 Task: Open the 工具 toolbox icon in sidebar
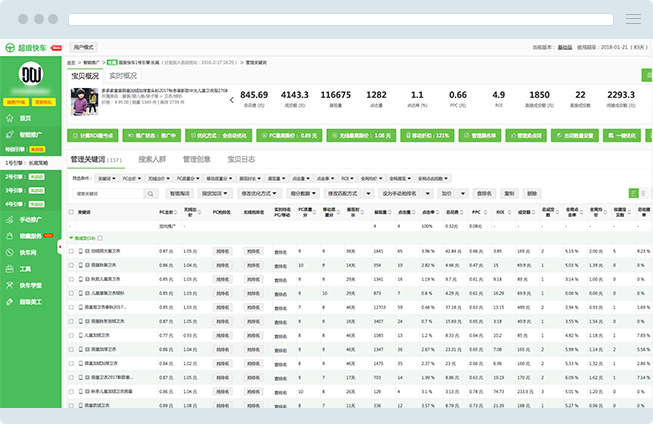coord(10,269)
